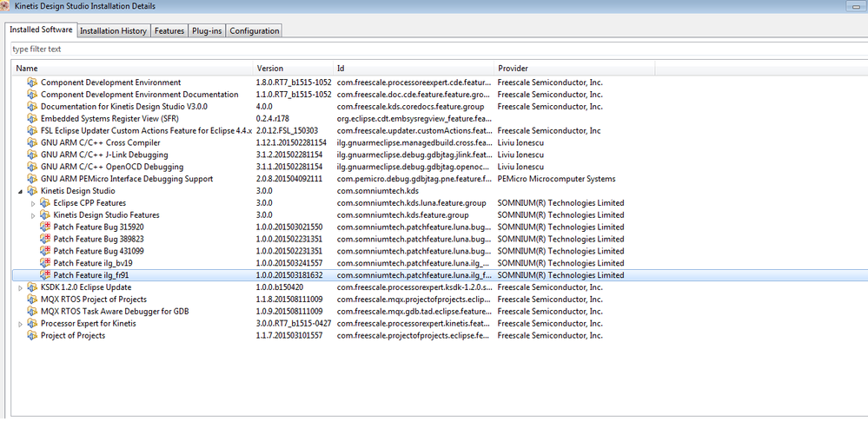The width and height of the screenshot is (868, 422).
Task: Click the Kinetis Design Studio title bar icon
Action: point(5,6)
